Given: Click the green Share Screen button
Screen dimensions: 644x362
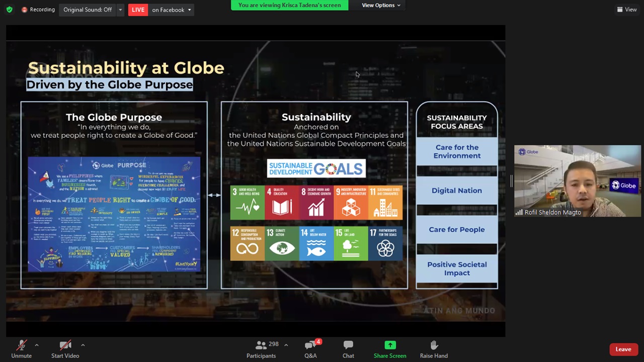Looking at the screenshot, I should point(390,349).
